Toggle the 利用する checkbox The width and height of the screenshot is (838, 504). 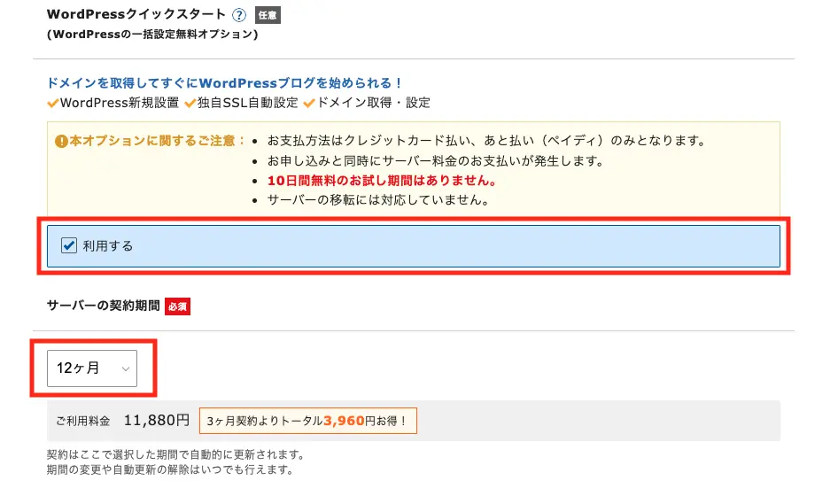click(x=69, y=245)
